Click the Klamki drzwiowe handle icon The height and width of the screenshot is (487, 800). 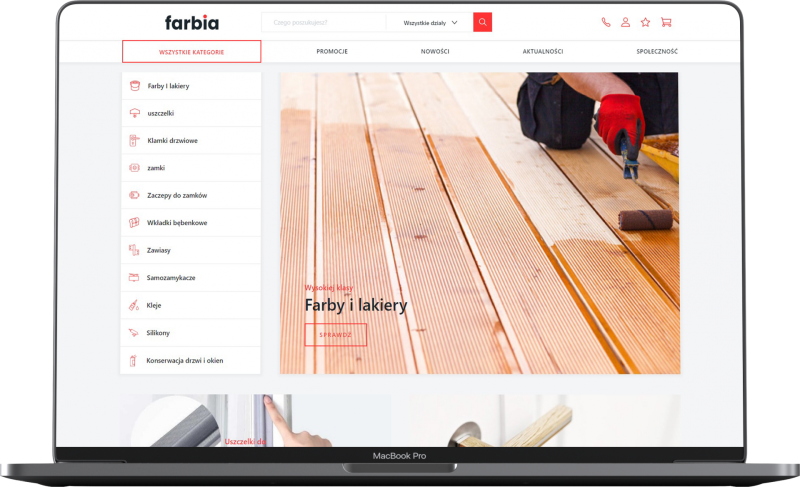[134, 141]
